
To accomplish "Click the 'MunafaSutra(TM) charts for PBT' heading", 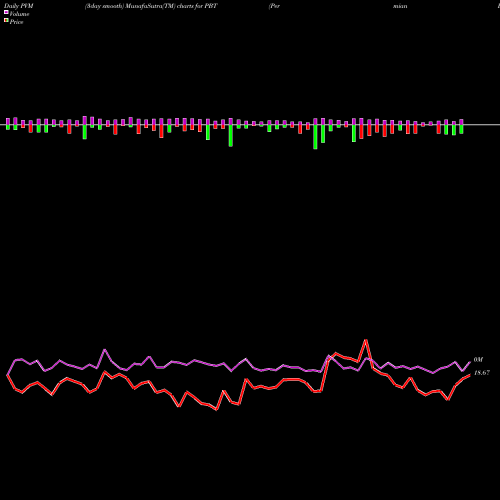I will pyautogui.click(x=171, y=6).
